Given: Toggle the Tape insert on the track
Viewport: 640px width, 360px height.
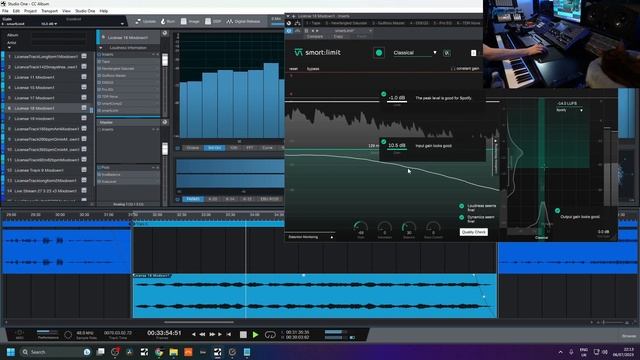Looking at the screenshot, I should pos(99,62).
